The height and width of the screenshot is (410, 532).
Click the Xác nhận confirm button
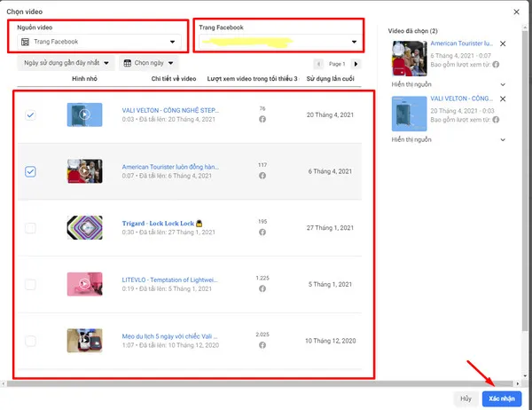point(502,398)
